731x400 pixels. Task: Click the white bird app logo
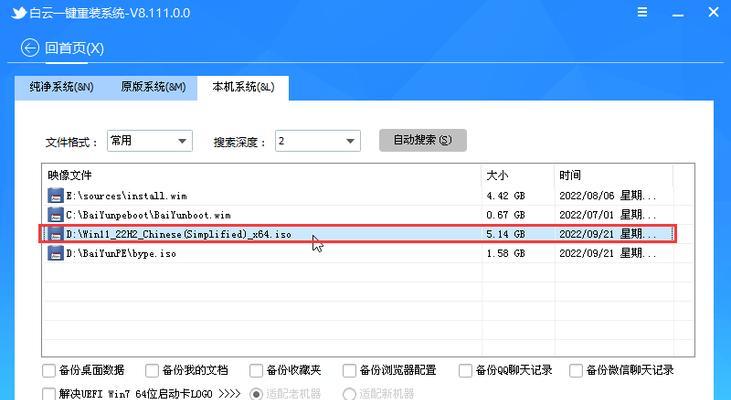(19, 13)
